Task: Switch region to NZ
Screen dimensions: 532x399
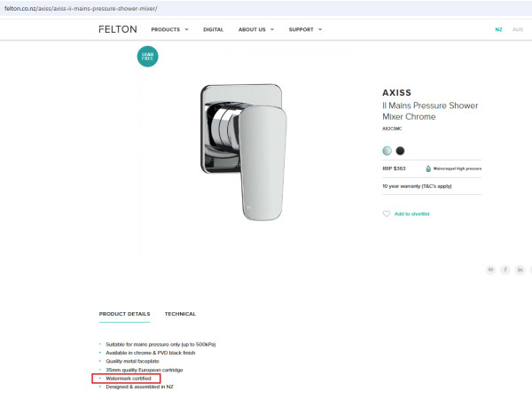Action: coord(498,29)
